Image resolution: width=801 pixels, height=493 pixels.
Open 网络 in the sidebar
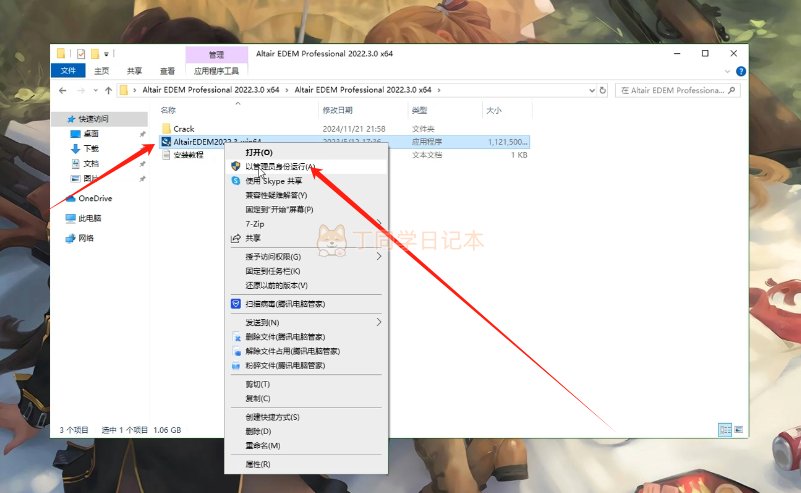(x=86, y=238)
